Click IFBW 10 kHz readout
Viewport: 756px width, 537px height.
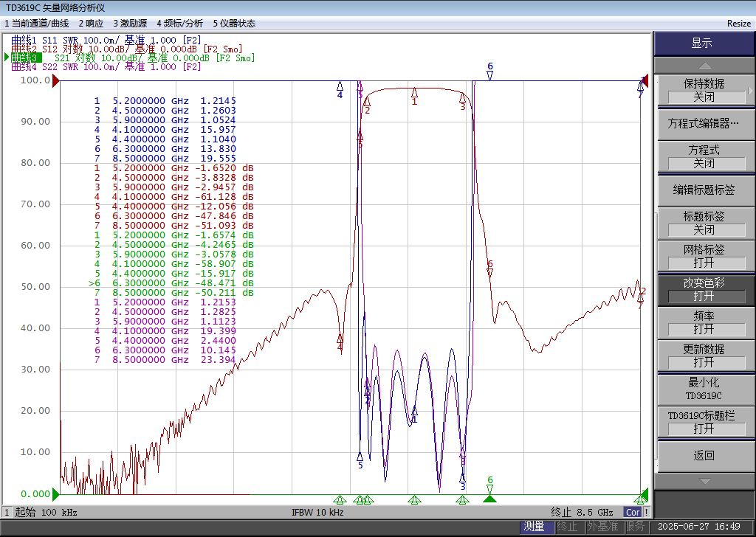click(x=317, y=512)
